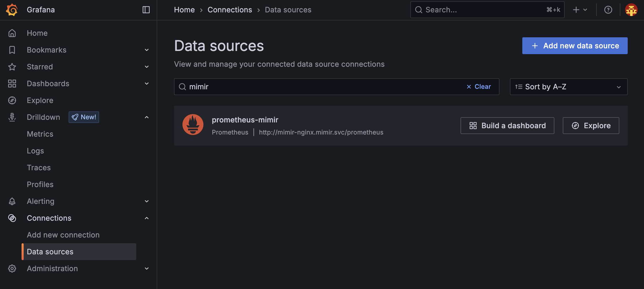Open Explore in the sidebar
Screen dimensions: 644x289
(x=40, y=100)
